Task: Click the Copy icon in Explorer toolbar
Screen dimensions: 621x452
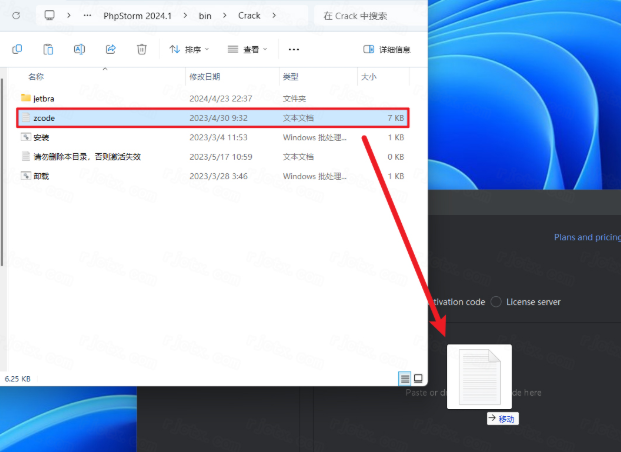Action: coord(17,49)
